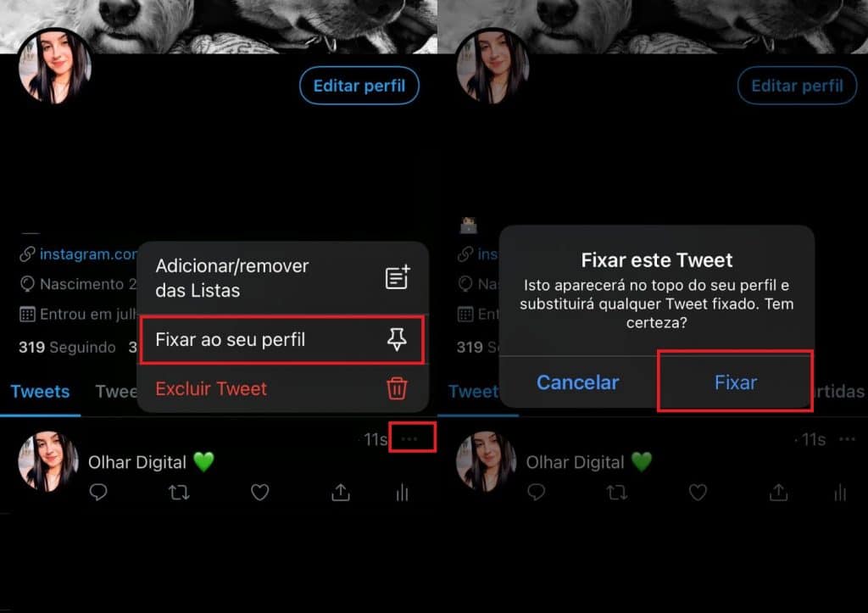Viewport: 868px width, 613px height.
Task: Share the left Olhar Digital tweet
Action: tap(341, 493)
